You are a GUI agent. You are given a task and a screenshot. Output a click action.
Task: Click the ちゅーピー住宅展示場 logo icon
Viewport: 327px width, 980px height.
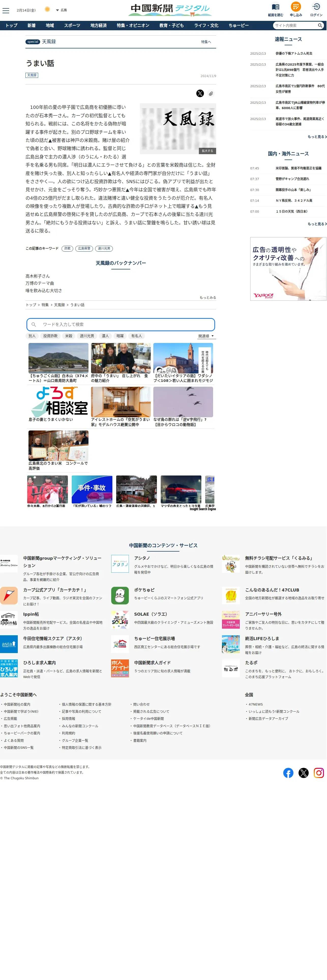120,644
